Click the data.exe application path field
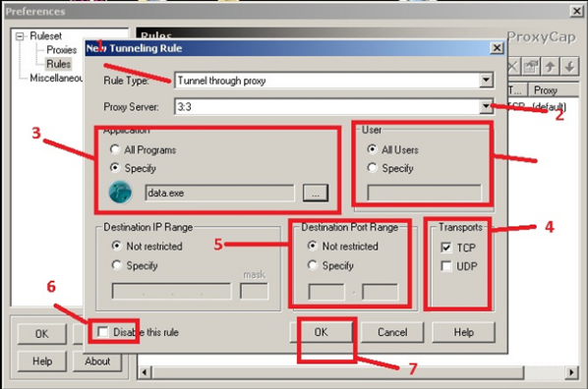The height and width of the screenshot is (389, 588). click(x=219, y=193)
